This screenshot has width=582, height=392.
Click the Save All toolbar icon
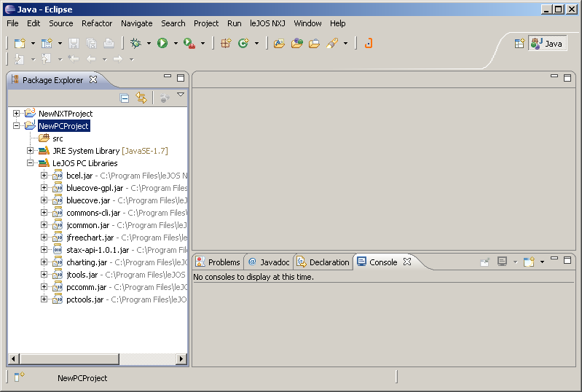[x=91, y=44]
